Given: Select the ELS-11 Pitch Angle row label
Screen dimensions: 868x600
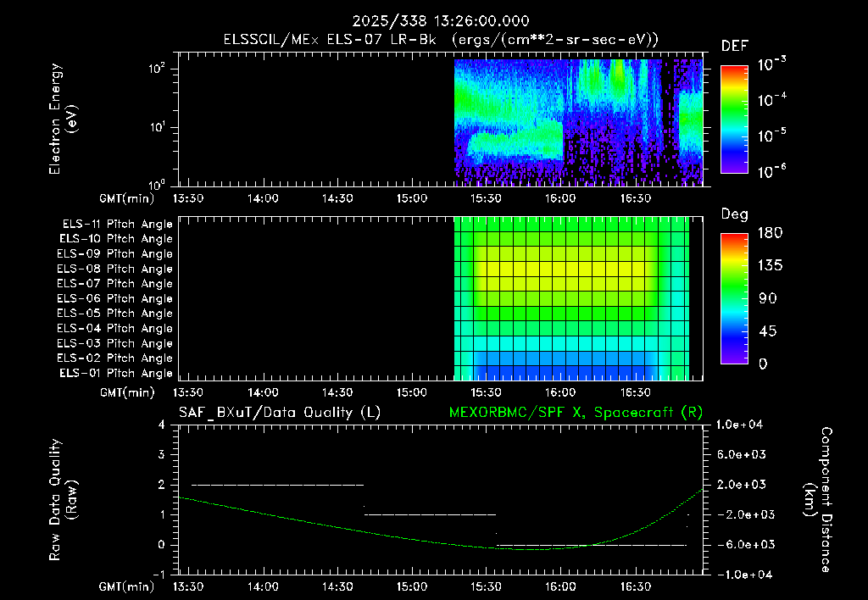Looking at the screenshot, I should click(x=117, y=225).
